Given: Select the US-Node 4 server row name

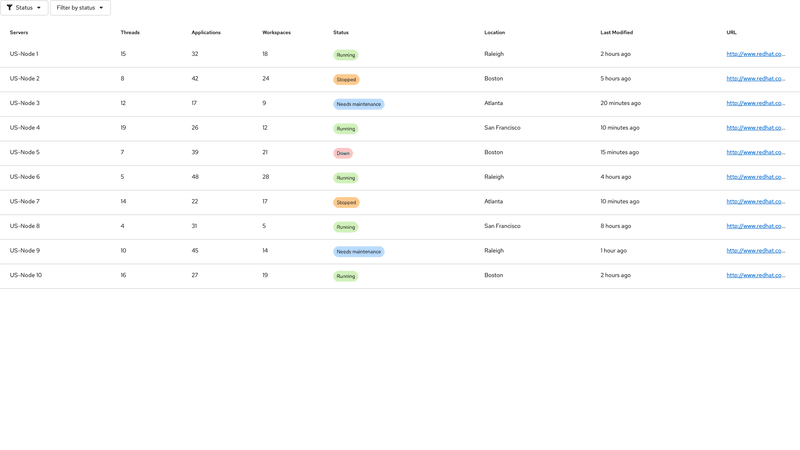Looking at the screenshot, I should 25,128.
